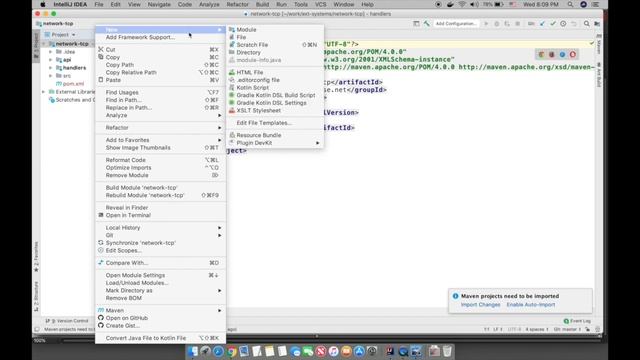The width and height of the screenshot is (640, 360).
Task: Open the Refactor menu in menu bar
Action: point(238,4)
